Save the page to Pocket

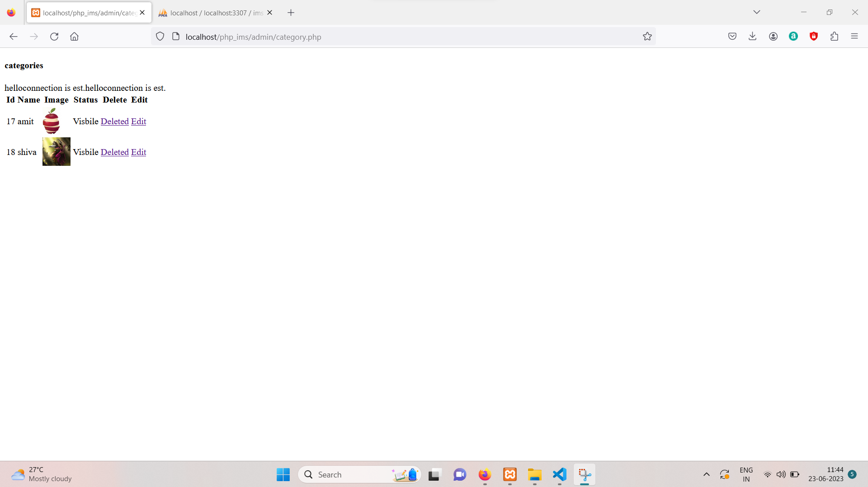click(732, 36)
